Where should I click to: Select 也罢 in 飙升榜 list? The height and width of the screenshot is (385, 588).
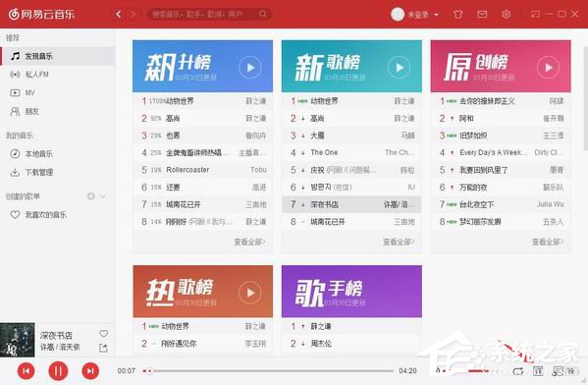[203, 136]
